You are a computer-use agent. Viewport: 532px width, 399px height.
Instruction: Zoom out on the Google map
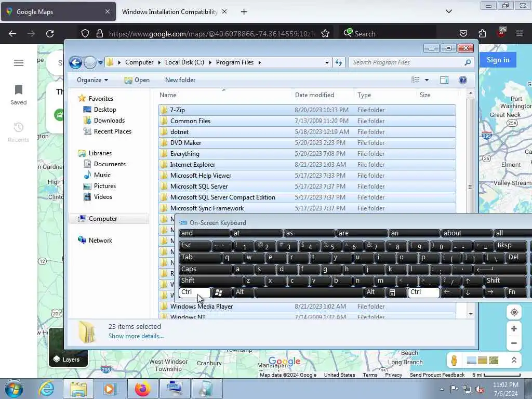coord(514,343)
